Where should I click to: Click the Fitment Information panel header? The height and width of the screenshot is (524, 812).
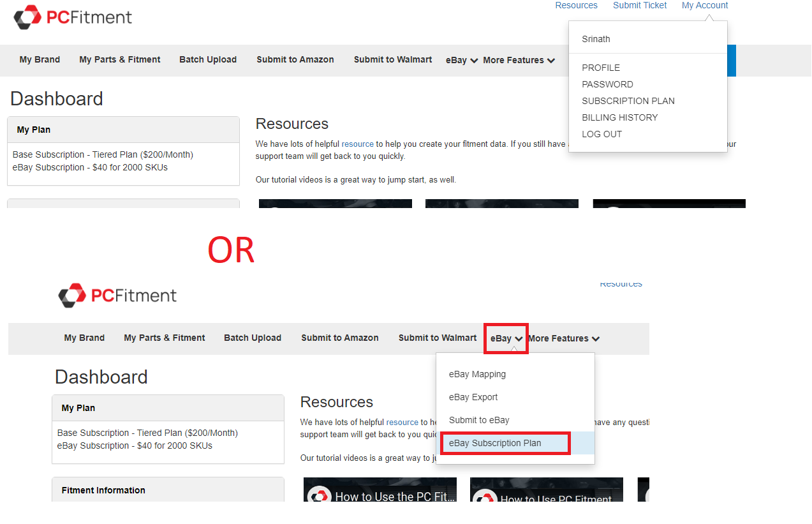pyautogui.click(x=103, y=490)
